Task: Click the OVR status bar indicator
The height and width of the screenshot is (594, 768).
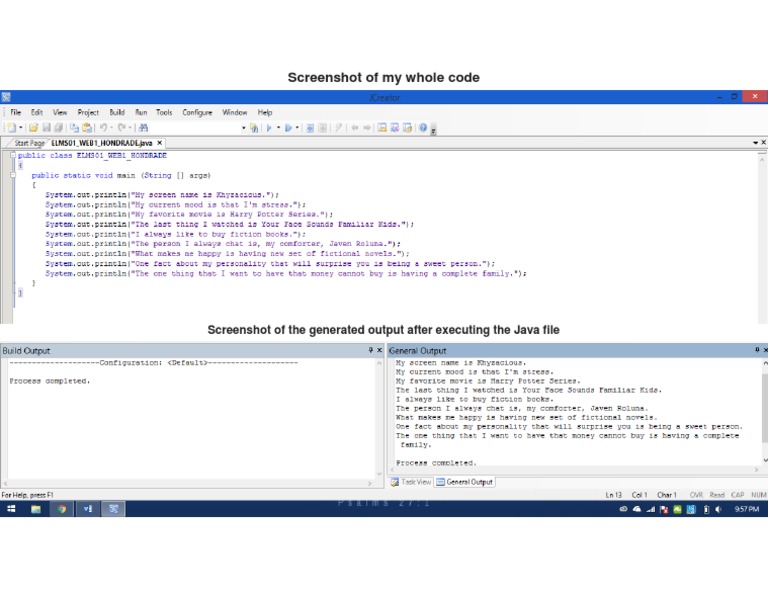Action: 696,495
